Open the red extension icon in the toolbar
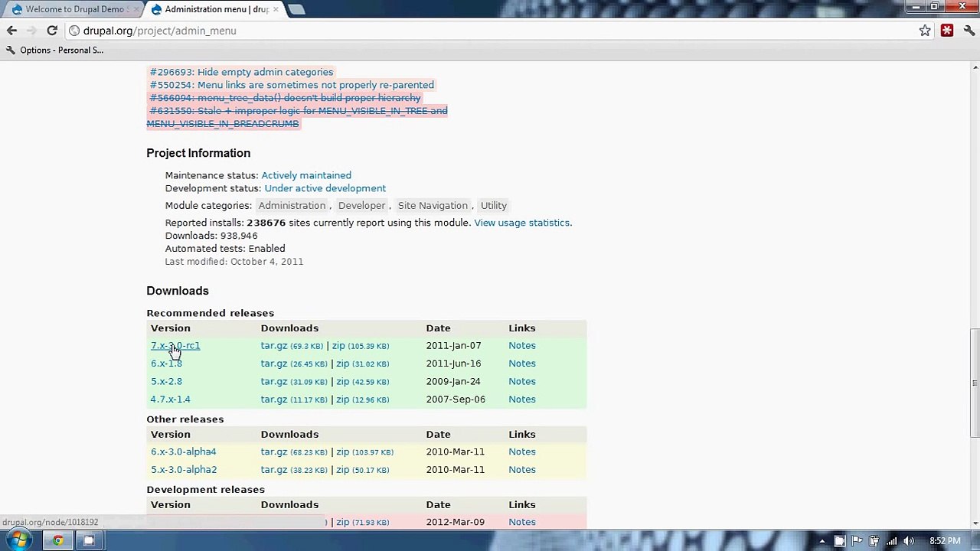The width and height of the screenshot is (980, 551). 947,31
